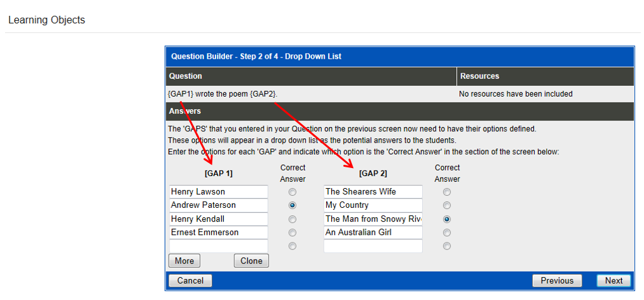Mark An Australian Girl as correct
The width and height of the screenshot is (644, 300).
[447, 232]
